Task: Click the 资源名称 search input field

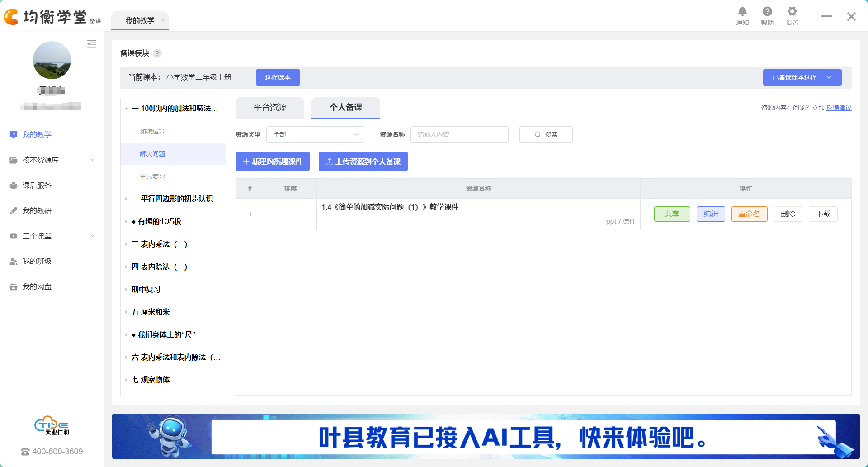Action: 459,134
